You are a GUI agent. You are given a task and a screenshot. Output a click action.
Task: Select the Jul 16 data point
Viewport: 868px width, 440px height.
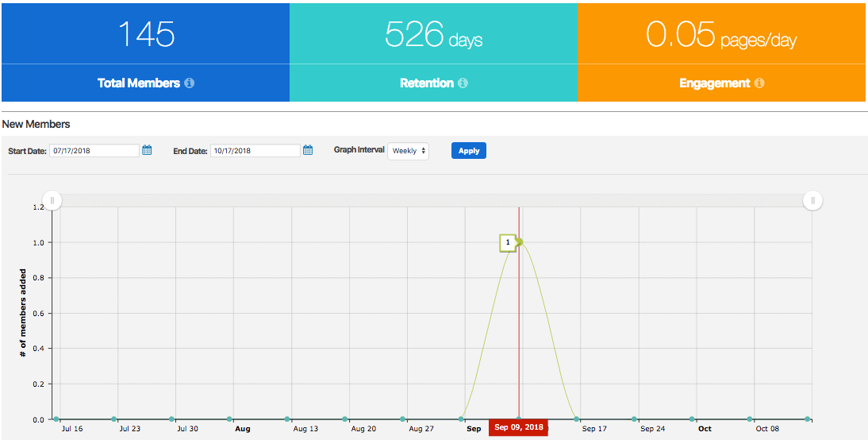click(x=56, y=419)
